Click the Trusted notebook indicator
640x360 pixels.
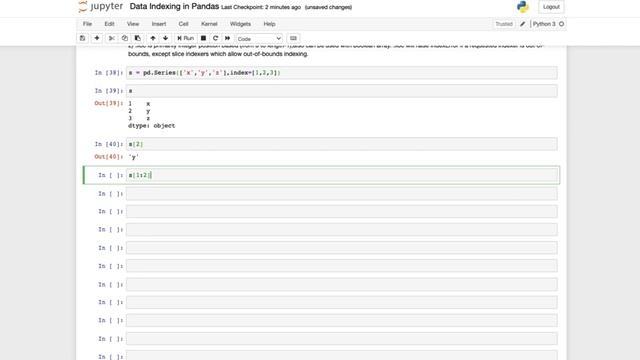click(504, 24)
